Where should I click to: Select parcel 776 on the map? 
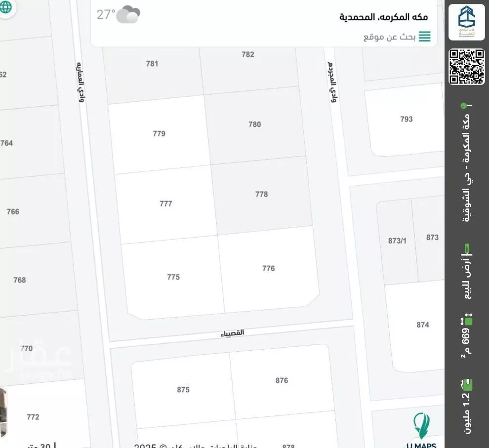coord(268,268)
